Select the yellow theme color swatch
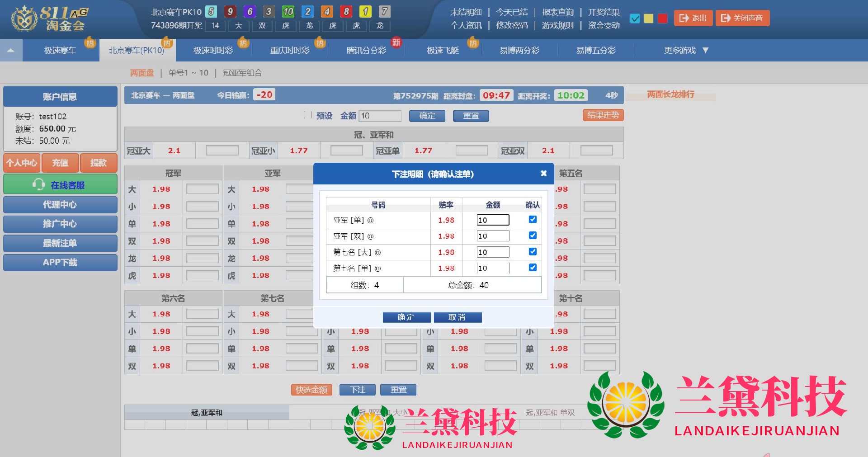Screen dimensions: 868x457 (x=648, y=19)
